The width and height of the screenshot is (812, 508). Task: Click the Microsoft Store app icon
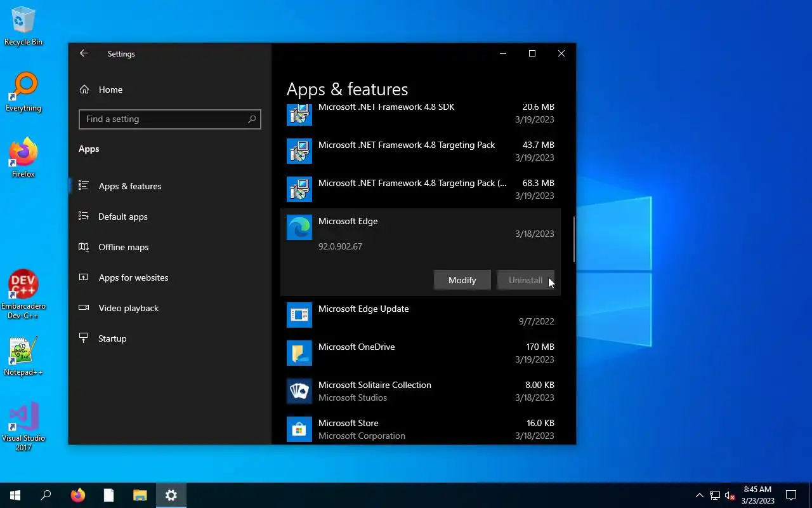(299, 429)
